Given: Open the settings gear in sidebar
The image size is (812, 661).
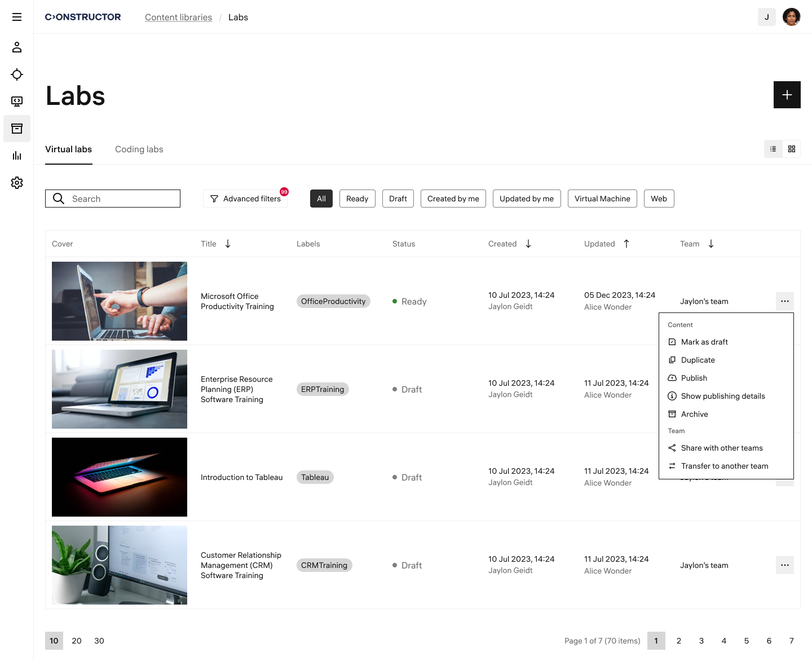Looking at the screenshot, I should click(16, 183).
